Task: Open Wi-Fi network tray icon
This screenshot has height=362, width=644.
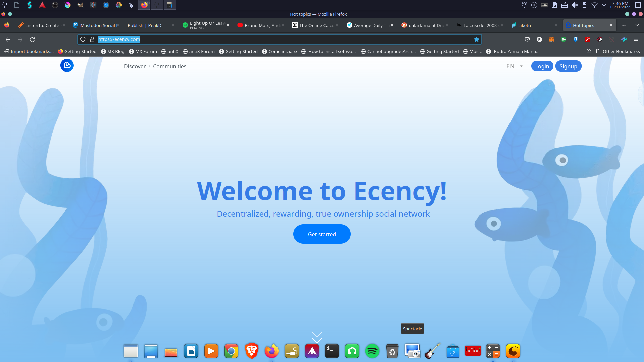Action: coord(594,5)
